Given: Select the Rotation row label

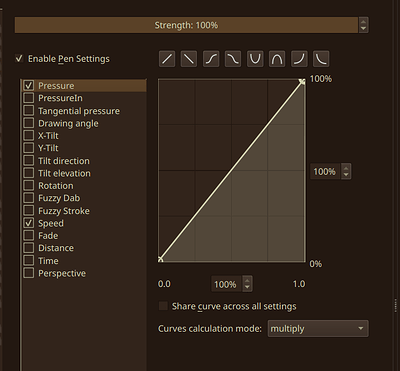Looking at the screenshot, I should coord(56,186).
